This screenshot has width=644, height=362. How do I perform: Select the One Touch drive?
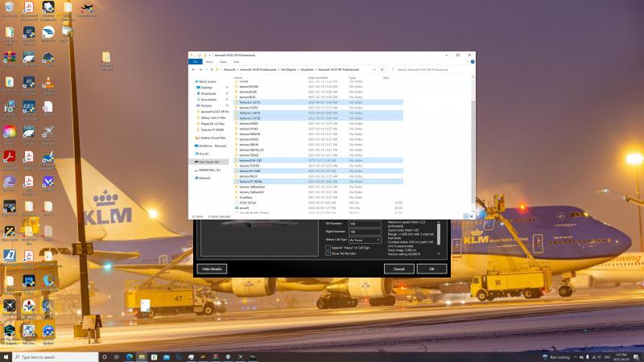[x=208, y=162]
